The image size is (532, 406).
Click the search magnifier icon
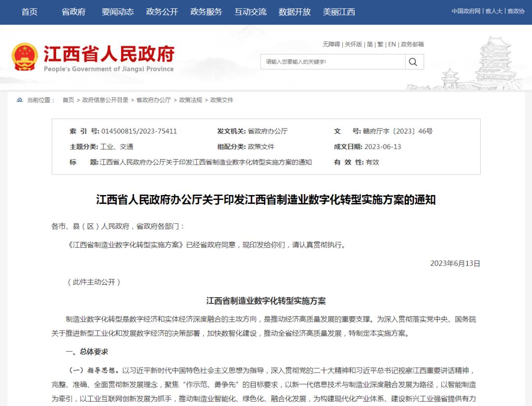(413, 61)
